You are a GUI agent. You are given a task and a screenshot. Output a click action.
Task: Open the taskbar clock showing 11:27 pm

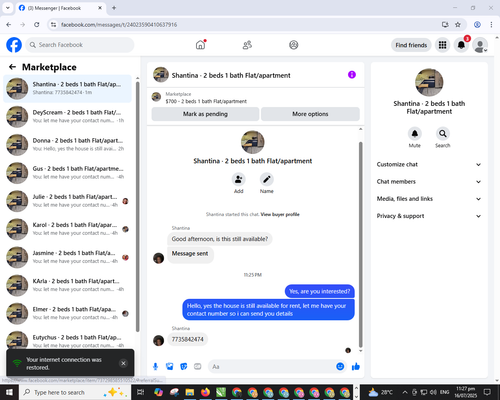pyautogui.click(x=466, y=392)
